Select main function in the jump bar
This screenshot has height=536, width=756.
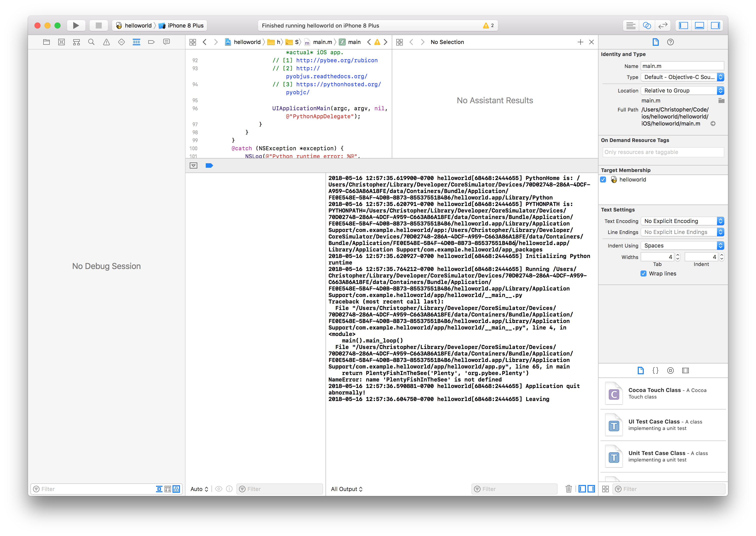[350, 42]
